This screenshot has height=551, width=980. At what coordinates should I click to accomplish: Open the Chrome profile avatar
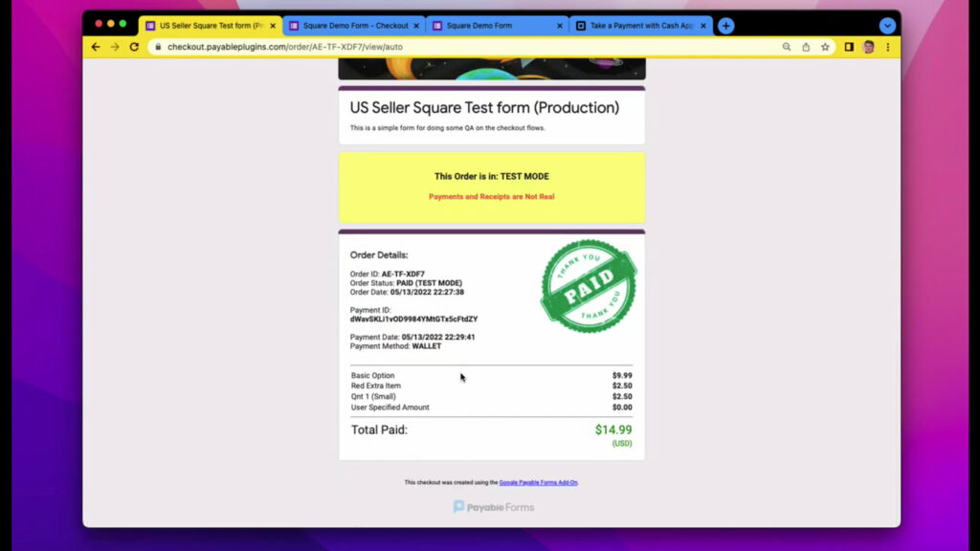click(x=868, y=47)
